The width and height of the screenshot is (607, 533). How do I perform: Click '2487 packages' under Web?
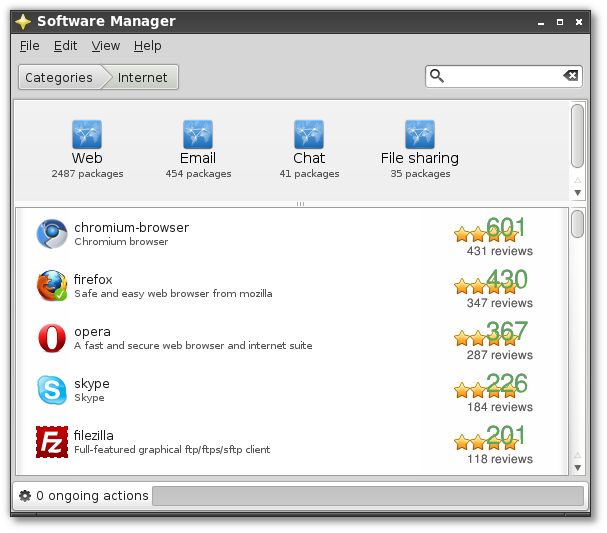click(87, 174)
